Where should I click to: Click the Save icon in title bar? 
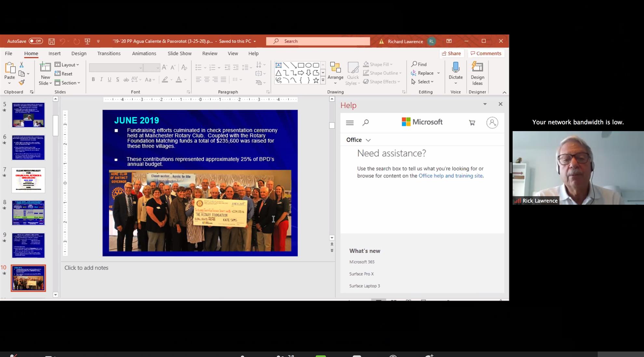click(x=51, y=41)
